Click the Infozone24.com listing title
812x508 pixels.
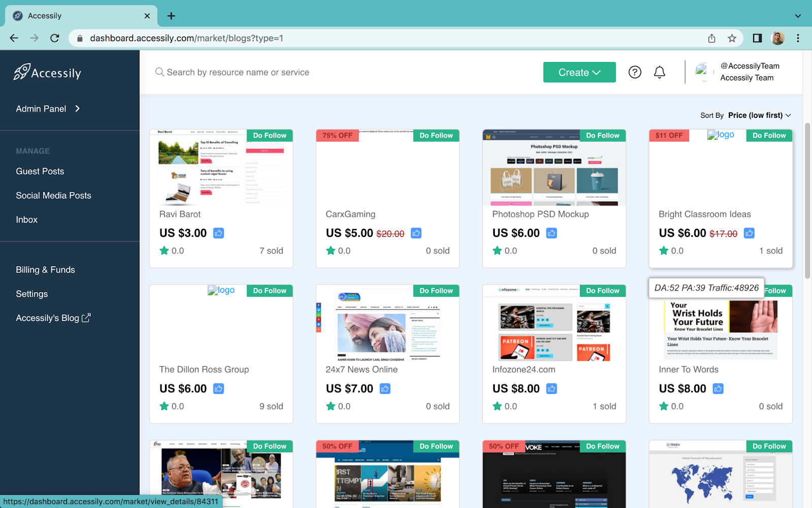tap(524, 370)
